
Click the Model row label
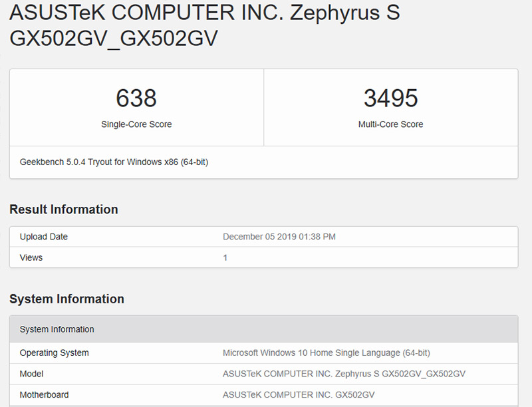point(32,374)
